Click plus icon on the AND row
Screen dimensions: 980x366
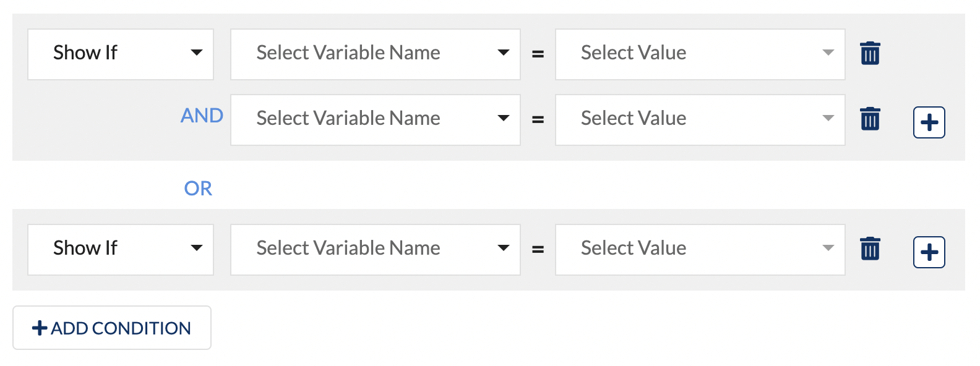click(x=929, y=122)
